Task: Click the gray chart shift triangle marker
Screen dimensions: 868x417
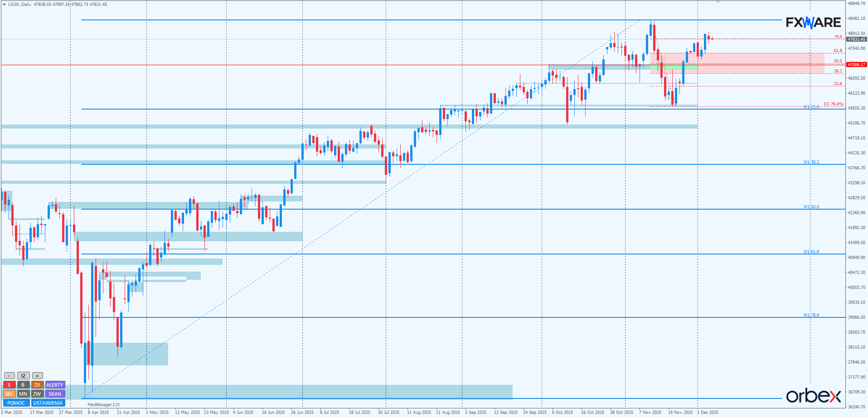Action: point(718,2)
